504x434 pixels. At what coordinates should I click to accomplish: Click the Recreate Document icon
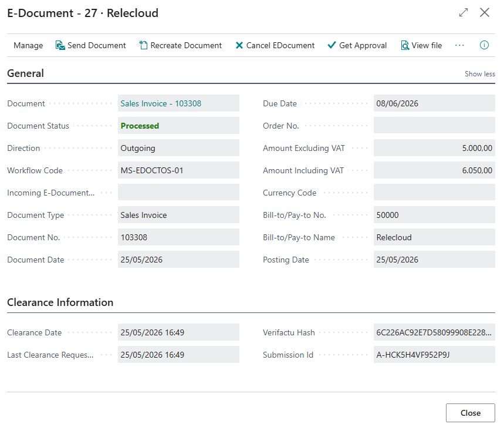143,45
